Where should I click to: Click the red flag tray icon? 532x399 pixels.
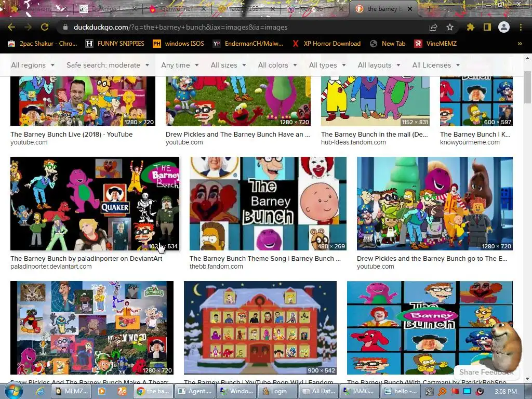click(x=455, y=392)
